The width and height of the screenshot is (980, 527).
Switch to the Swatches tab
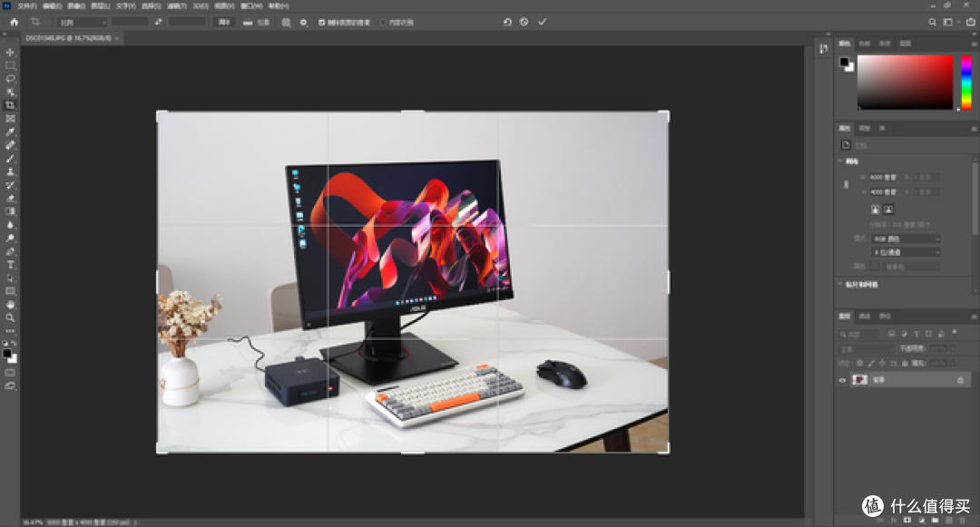pos(865,44)
